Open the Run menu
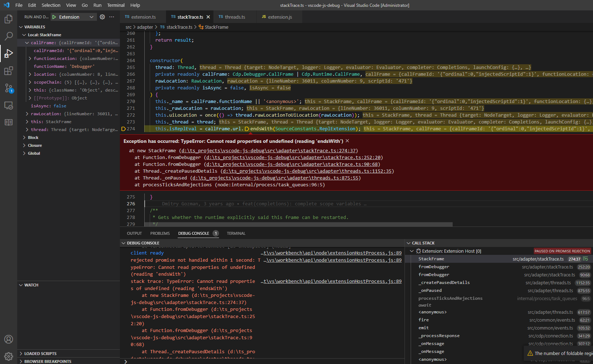 click(97, 5)
